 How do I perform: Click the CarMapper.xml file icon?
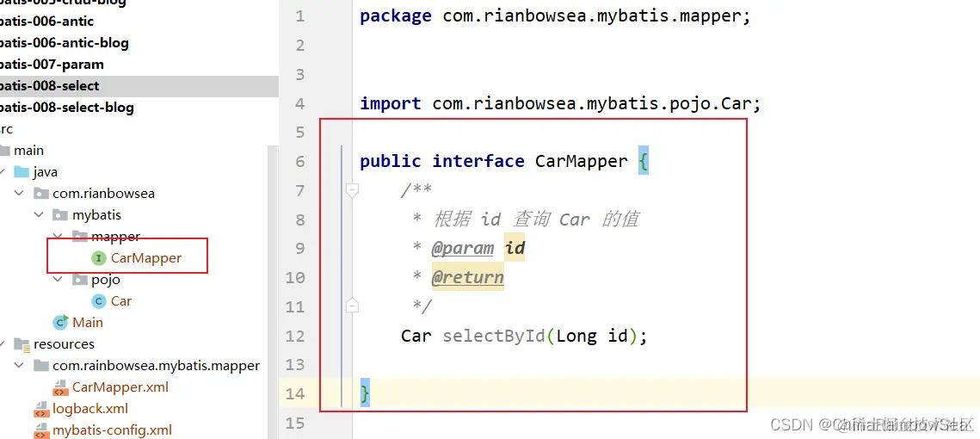[x=60, y=387]
